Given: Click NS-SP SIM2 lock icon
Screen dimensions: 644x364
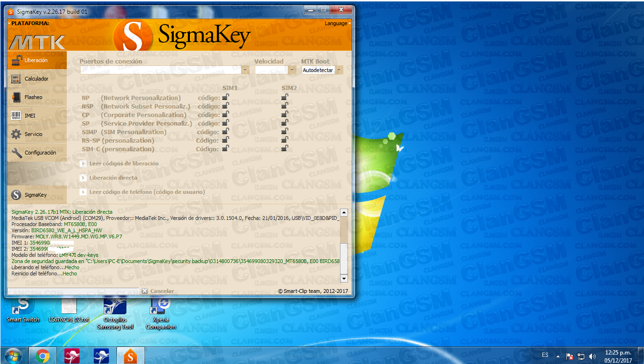Looking at the screenshot, I should [x=285, y=140].
